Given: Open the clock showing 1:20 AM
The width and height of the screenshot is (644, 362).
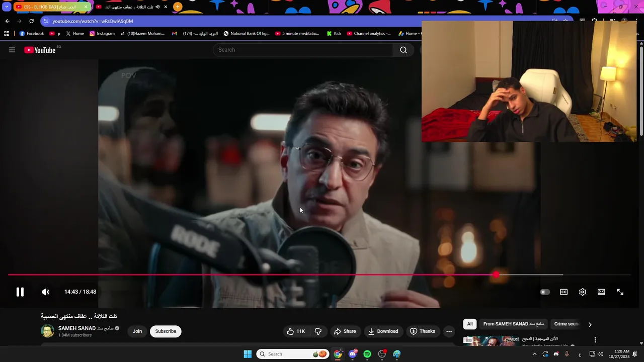Looking at the screenshot, I should (619, 354).
